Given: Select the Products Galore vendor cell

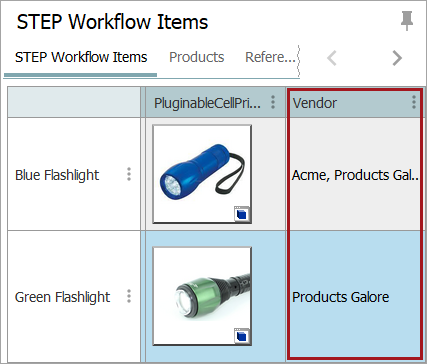Looking at the screenshot, I should pyautogui.click(x=354, y=296).
